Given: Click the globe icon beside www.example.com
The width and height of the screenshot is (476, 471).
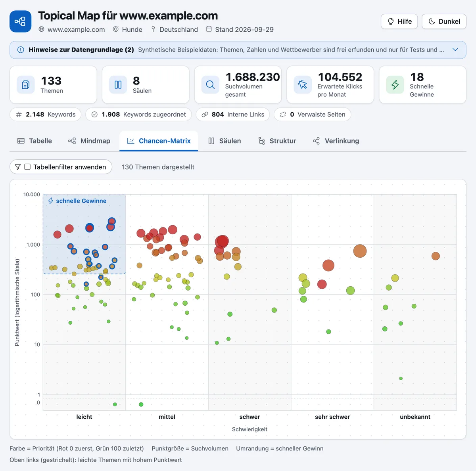Looking at the screenshot, I should (x=42, y=29).
